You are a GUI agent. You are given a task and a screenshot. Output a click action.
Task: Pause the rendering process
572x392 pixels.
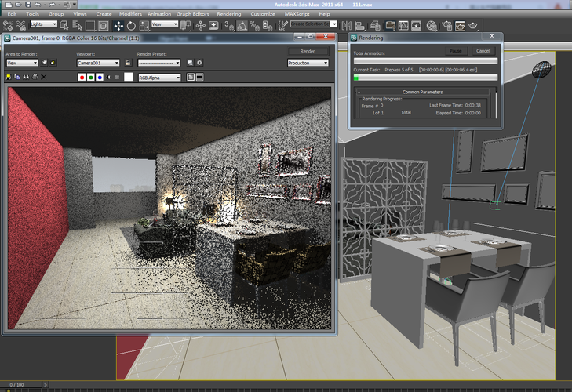tap(455, 51)
